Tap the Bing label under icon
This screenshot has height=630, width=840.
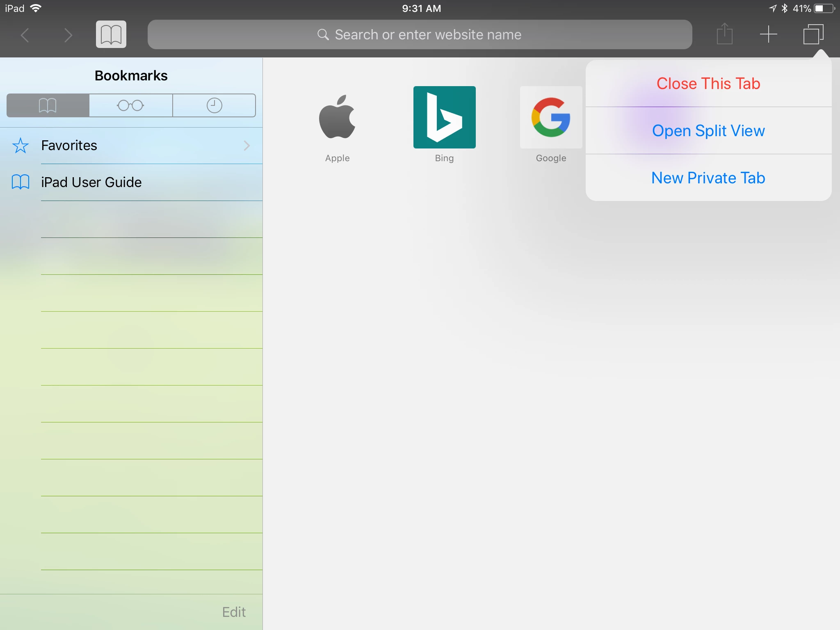tap(445, 158)
